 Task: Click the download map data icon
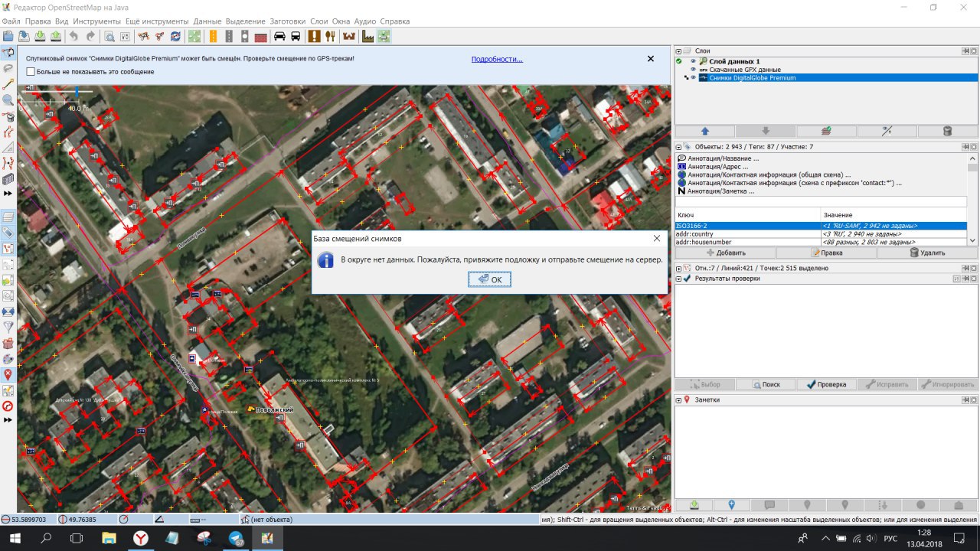pyautogui.click(x=40, y=36)
